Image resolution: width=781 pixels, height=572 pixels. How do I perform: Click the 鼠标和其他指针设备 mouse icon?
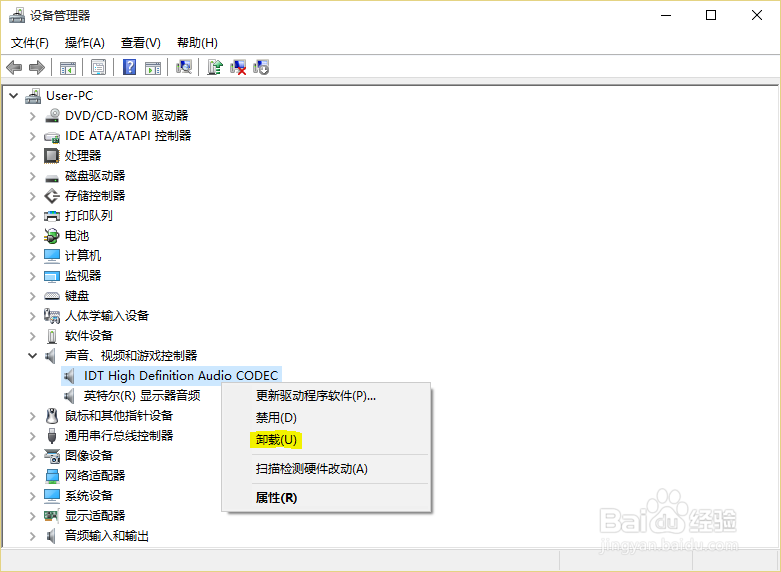pyautogui.click(x=52, y=416)
